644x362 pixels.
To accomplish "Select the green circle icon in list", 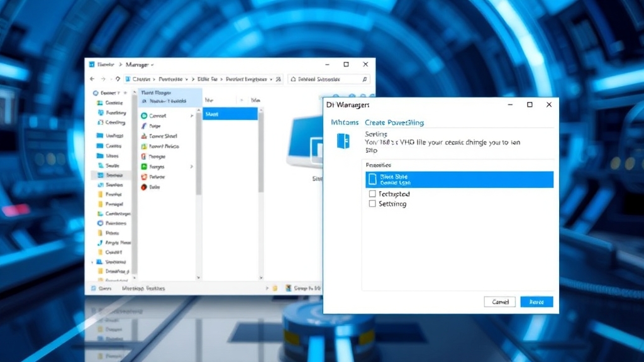I will coord(144,116).
